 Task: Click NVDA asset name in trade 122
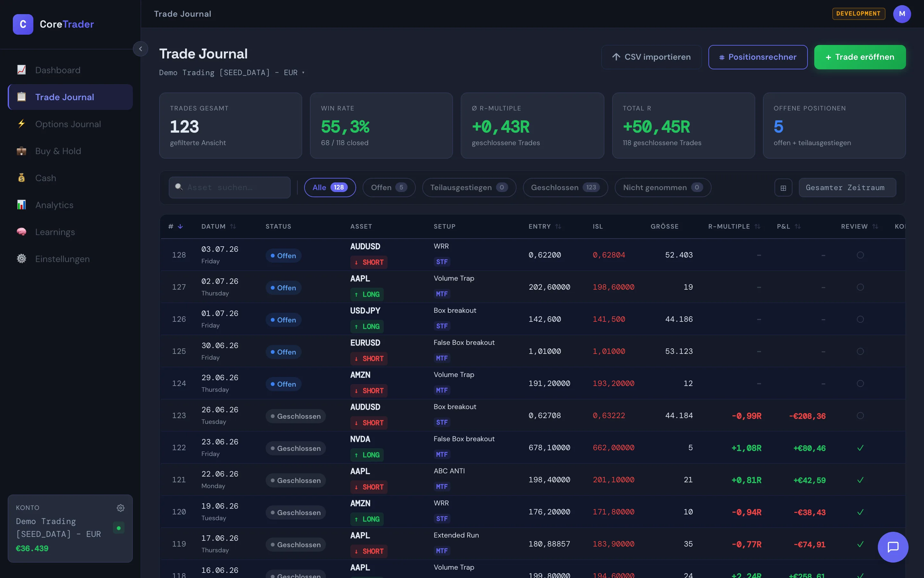[x=360, y=439]
